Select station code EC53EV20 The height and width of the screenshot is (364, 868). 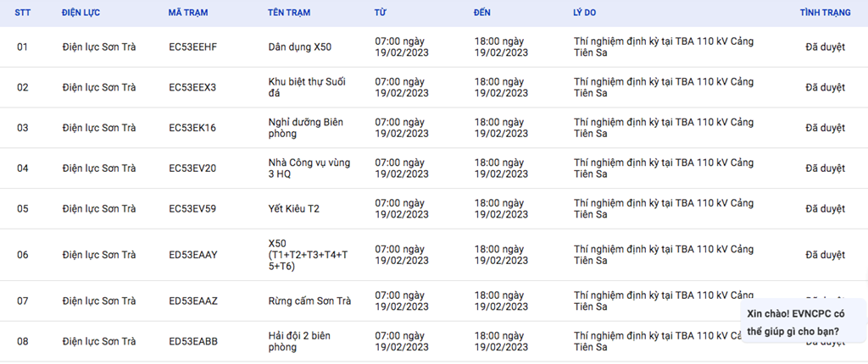click(192, 168)
